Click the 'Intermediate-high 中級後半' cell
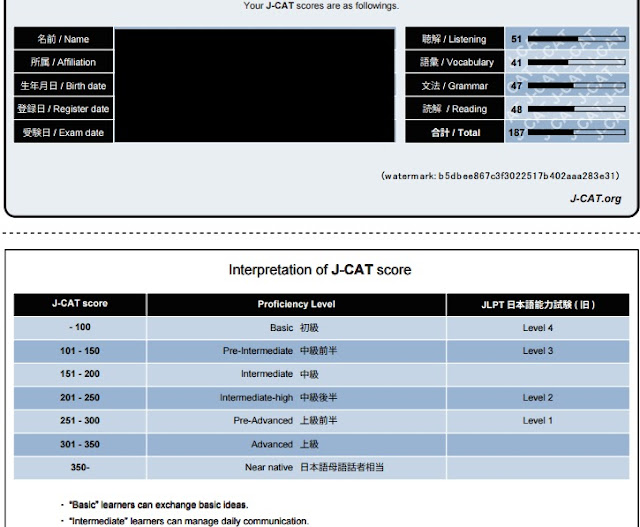Viewport: 640px width, 527px height. [296, 397]
